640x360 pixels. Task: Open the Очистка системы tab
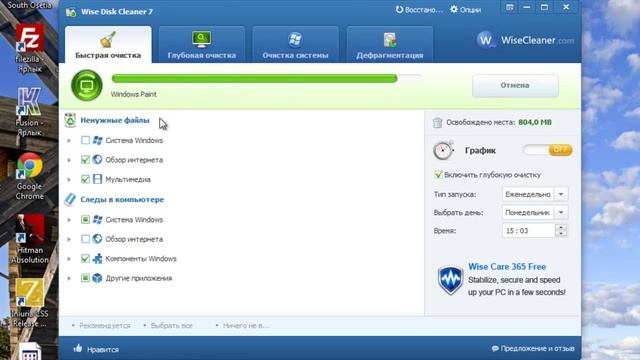pyautogui.click(x=295, y=44)
